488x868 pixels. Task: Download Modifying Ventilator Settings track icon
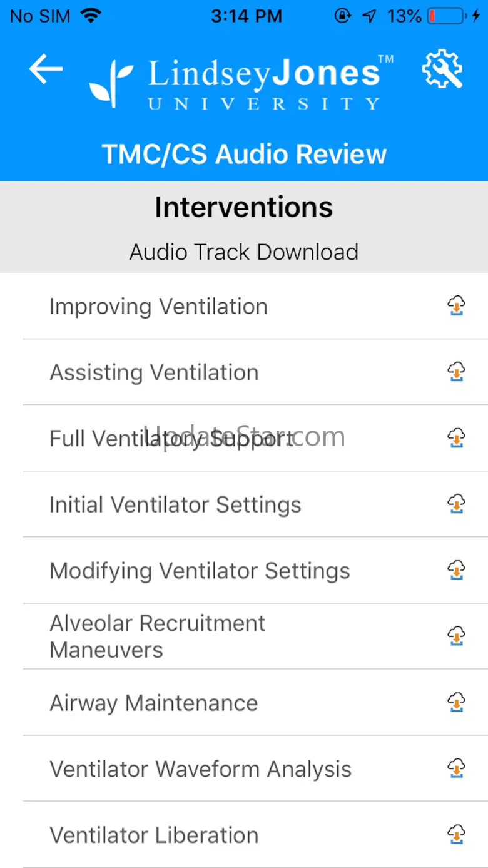tap(457, 570)
